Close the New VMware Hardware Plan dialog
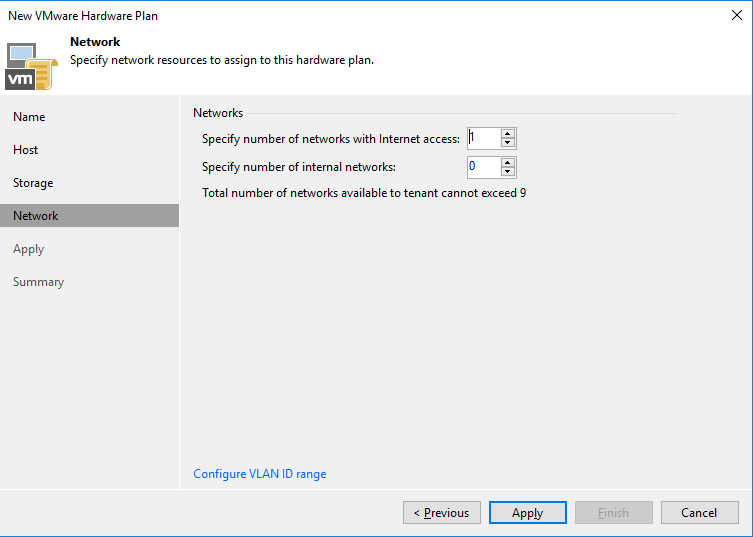 pos(737,15)
